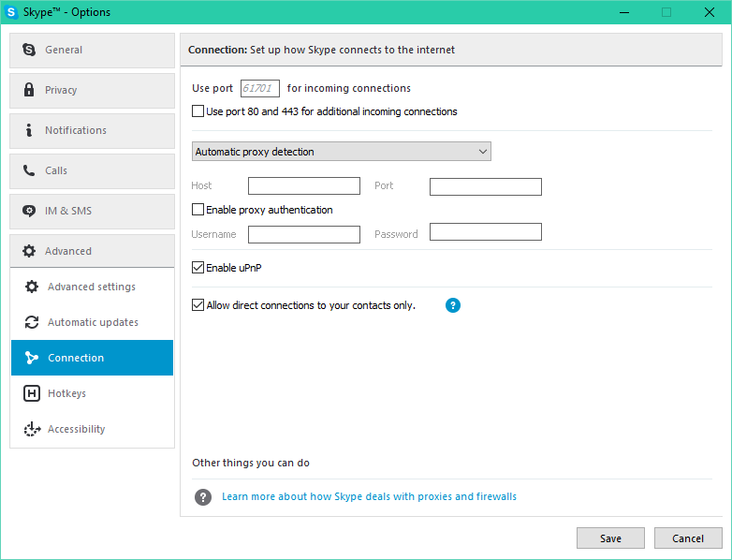This screenshot has height=560, width=732.
Task: Switch to Advanced settings page
Action: (x=92, y=287)
